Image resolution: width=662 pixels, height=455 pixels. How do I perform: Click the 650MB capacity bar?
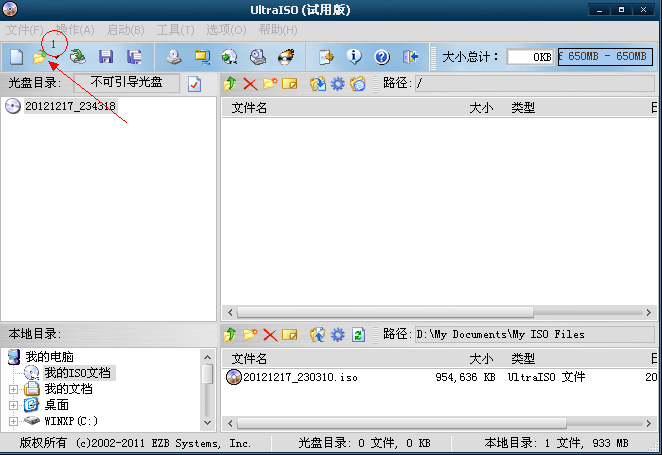pos(605,57)
